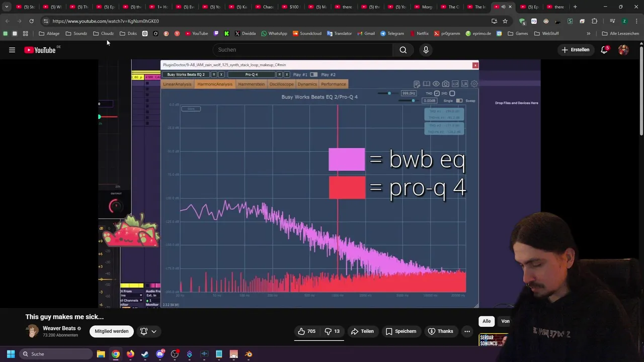Remove Pro-Q 4 plugin with X
644x362 pixels.
click(287, 74)
